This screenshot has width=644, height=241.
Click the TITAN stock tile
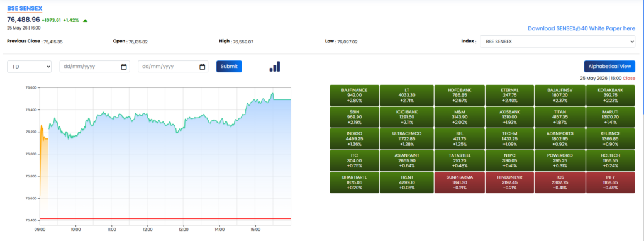coord(559,117)
